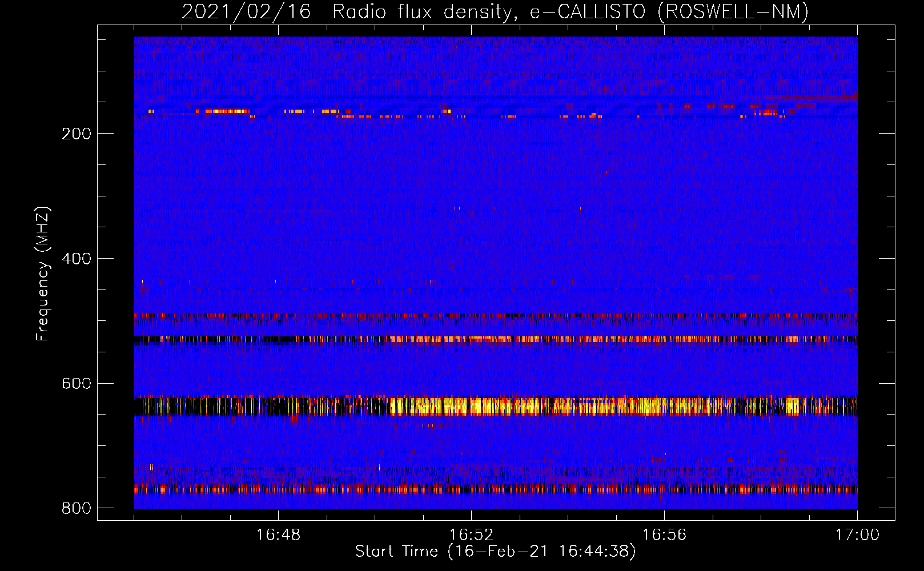This screenshot has width=924, height=571.
Task: Click the bright yellow emission band near 640 MHz
Action: point(496,405)
